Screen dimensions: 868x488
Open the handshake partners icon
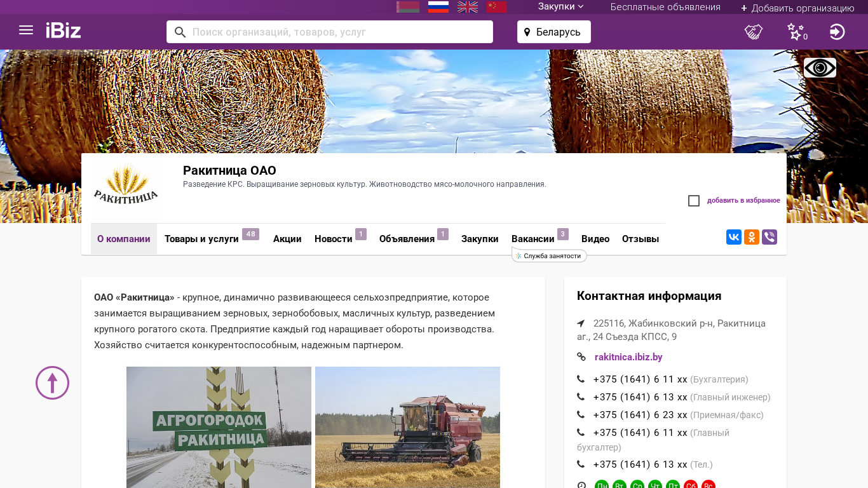(754, 32)
